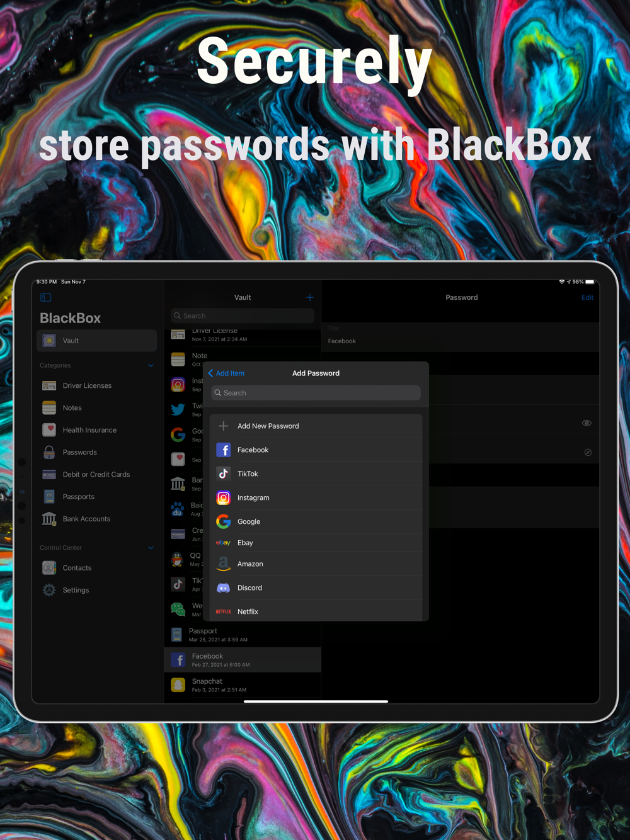This screenshot has height=840, width=630.
Task: Click the Discord logo in popup
Action: click(223, 588)
